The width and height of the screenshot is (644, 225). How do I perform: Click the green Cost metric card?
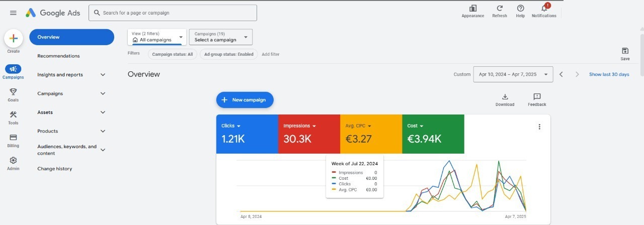(x=433, y=134)
